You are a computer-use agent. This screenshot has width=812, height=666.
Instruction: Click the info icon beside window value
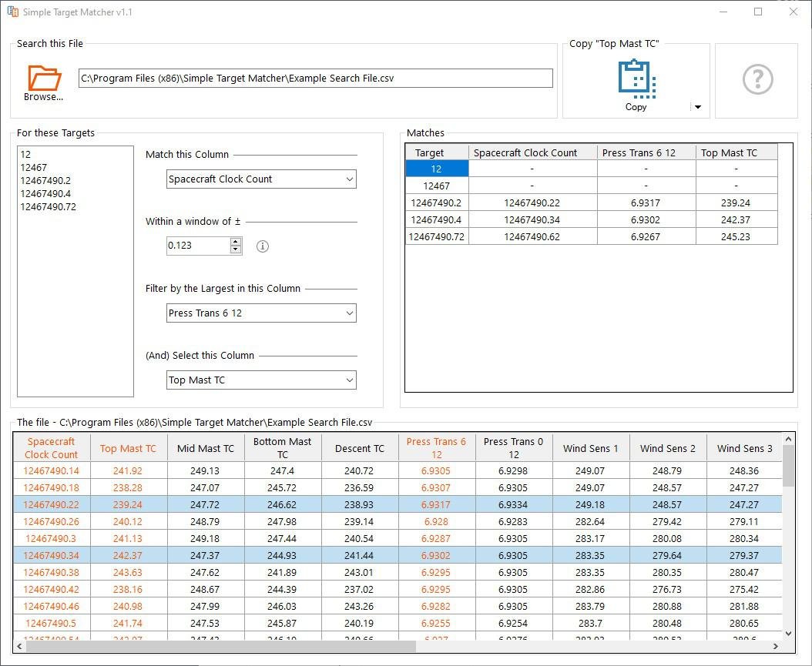[x=262, y=246]
